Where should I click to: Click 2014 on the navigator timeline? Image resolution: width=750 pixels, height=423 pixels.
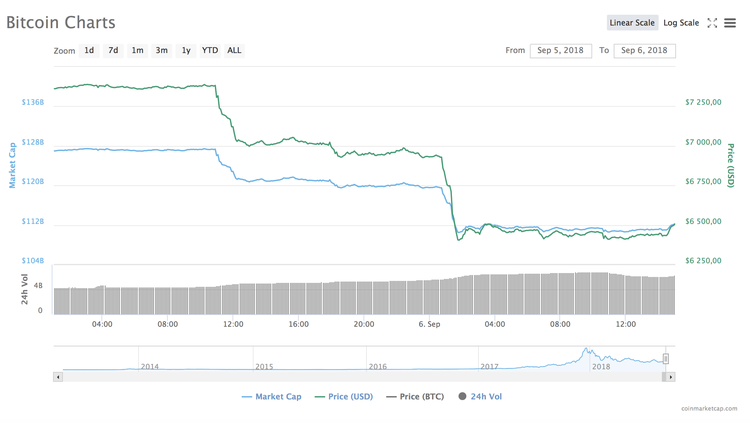click(x=150, y=367)
